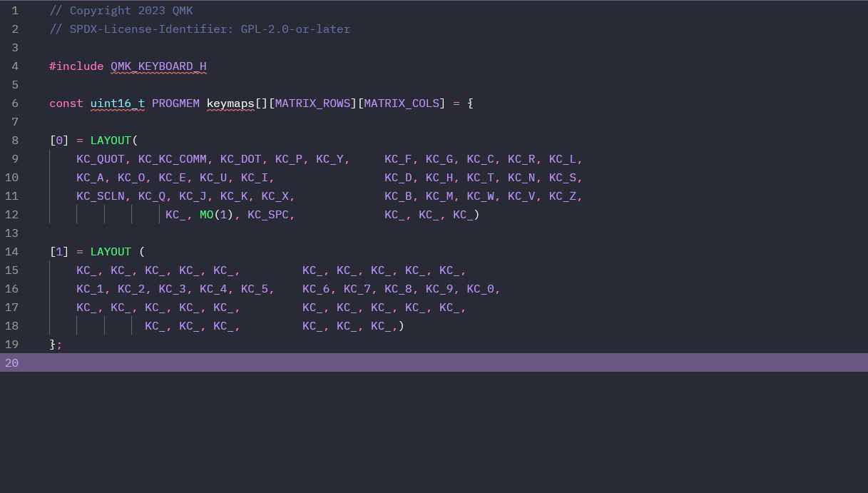The height and width of the screenshot is (493, 868).
Task: Click the KC_H keycode
Action: click(439, 178)
